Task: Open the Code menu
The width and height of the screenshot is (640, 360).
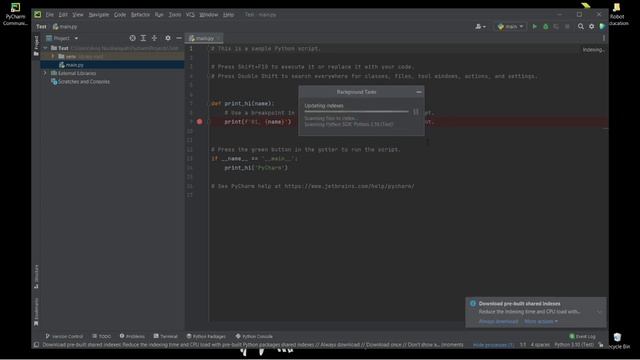Action: coord(120,15)
